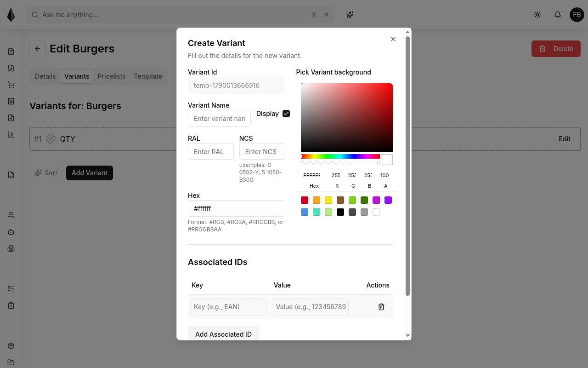This screenshot has width=588, height=368.
Task: Click the Add Associated ID button
Action: pos(223,334)
